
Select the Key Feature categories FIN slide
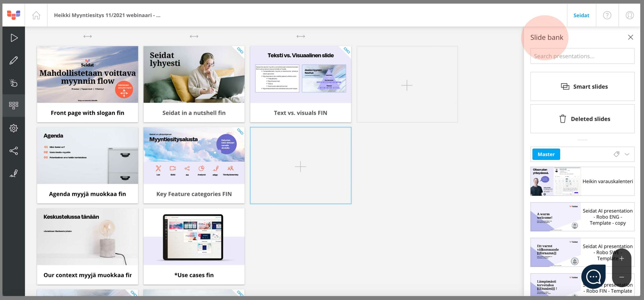(x=194, y=165)
